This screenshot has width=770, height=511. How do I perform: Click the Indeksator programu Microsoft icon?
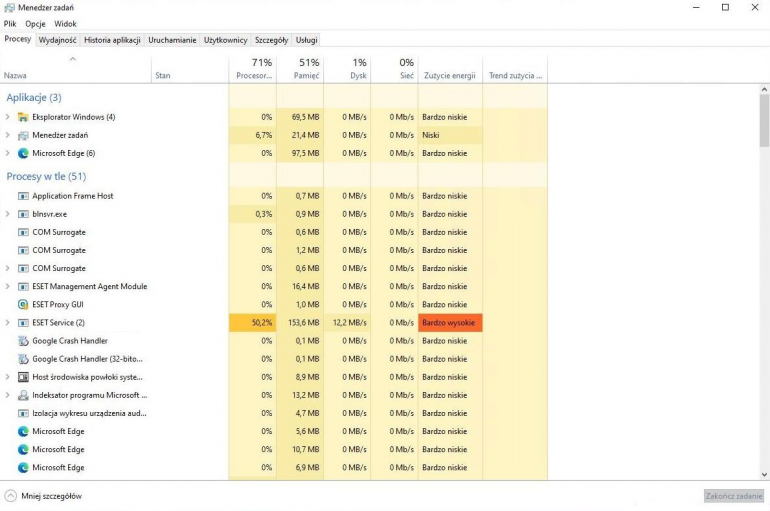(x=23, y=396)
